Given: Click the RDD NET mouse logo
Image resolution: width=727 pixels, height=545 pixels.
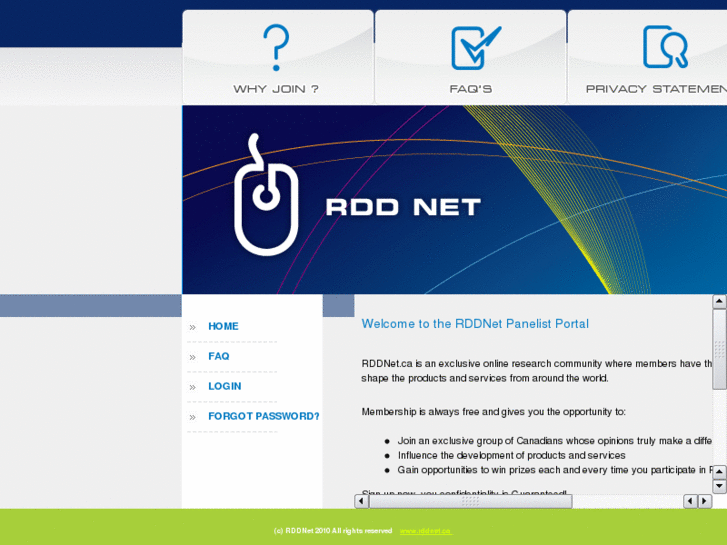Looking at the screenshot, I should click(x=266, y=195).
